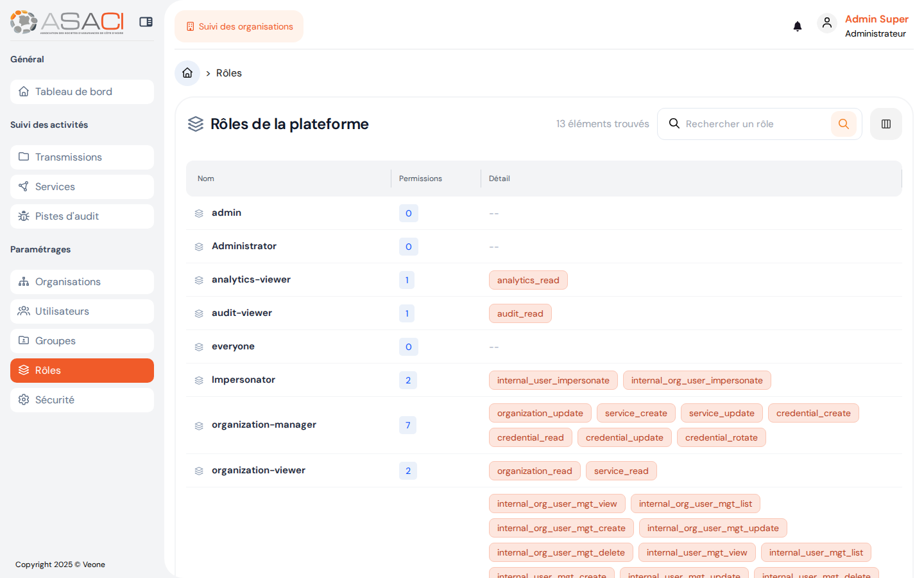Viewport: 924px width, 578px height.
Task: Click the Sécurité gear icon
Action: point(22,399)
